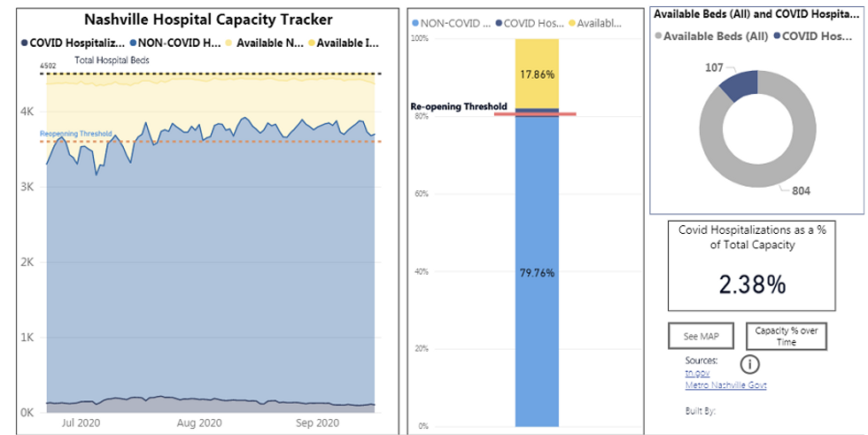Open the See MAP button
Screen dimensions: 868x435
[x=701, y=336]
